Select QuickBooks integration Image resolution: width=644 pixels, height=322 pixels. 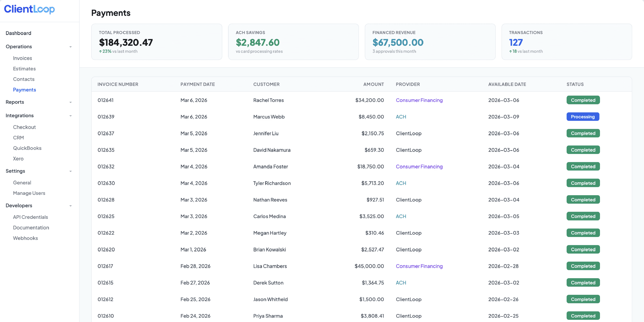coord(27,148)
